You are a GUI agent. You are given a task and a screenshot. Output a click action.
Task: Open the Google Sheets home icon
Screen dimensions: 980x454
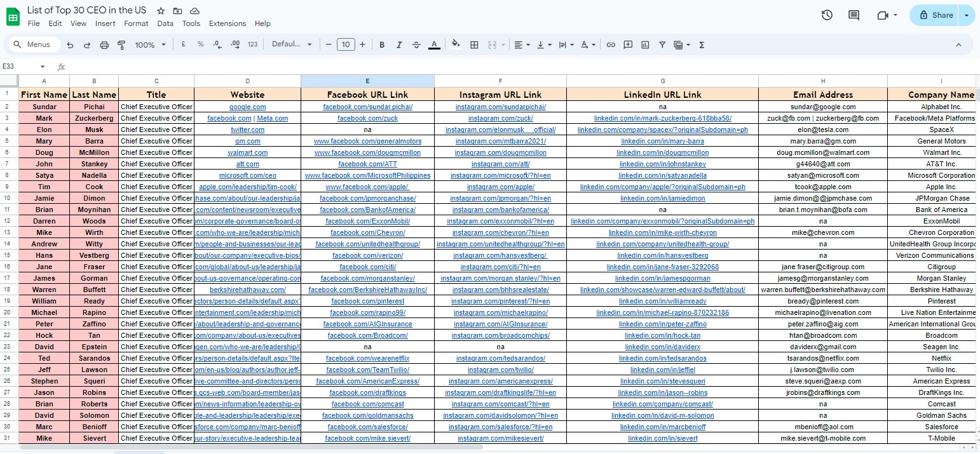[x=13, y=17]
